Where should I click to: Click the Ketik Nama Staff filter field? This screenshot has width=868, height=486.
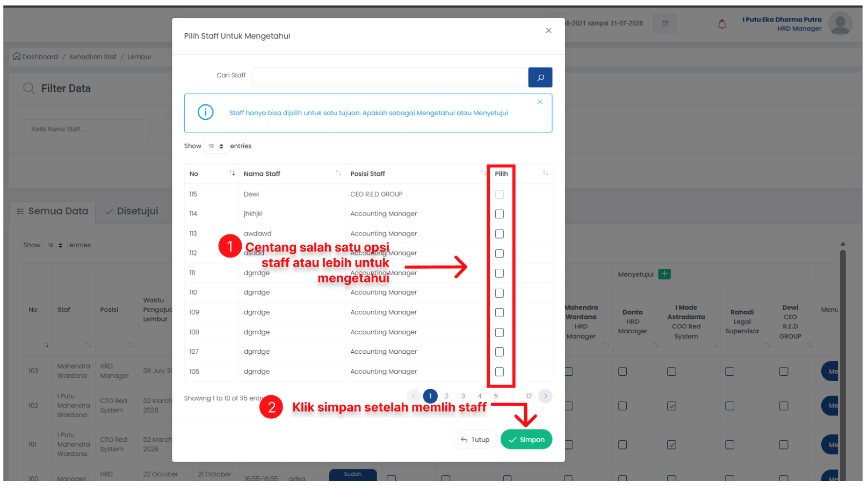coord(86,129)
